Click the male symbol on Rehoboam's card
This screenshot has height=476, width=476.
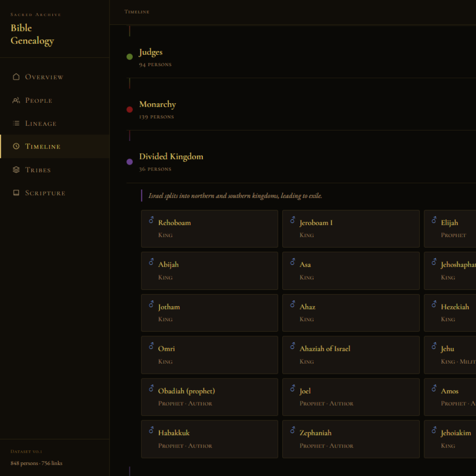coord(151,220)
